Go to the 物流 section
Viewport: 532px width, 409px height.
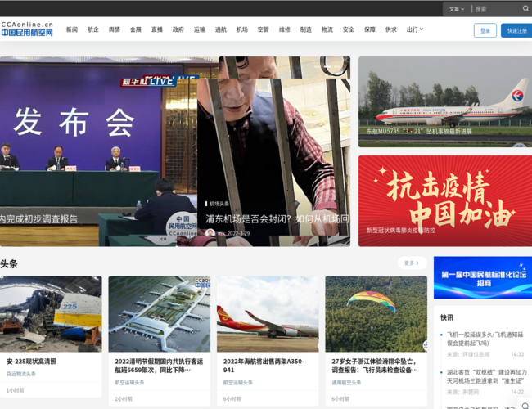tap(327, 29)
